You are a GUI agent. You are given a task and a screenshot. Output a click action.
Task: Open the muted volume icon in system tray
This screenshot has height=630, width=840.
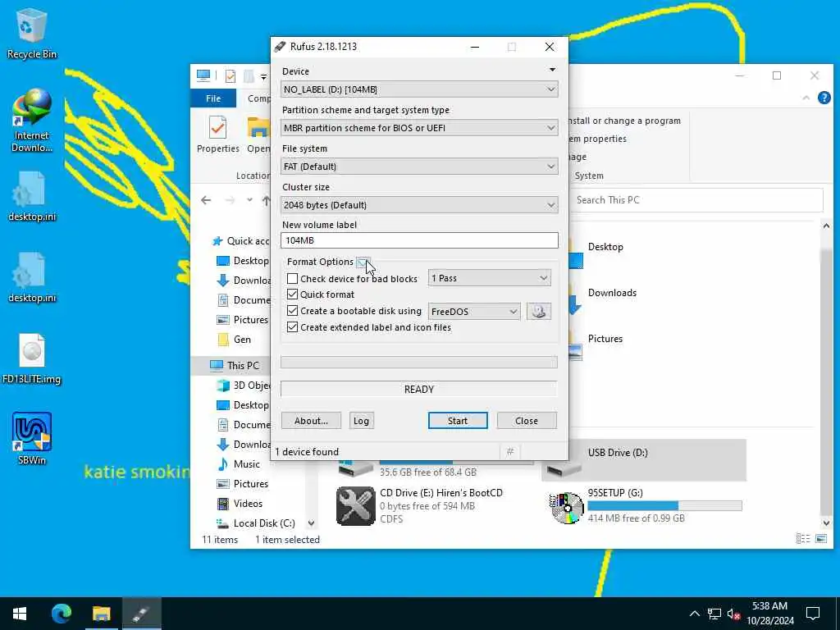pyautogui.click(x=733, y=614)
